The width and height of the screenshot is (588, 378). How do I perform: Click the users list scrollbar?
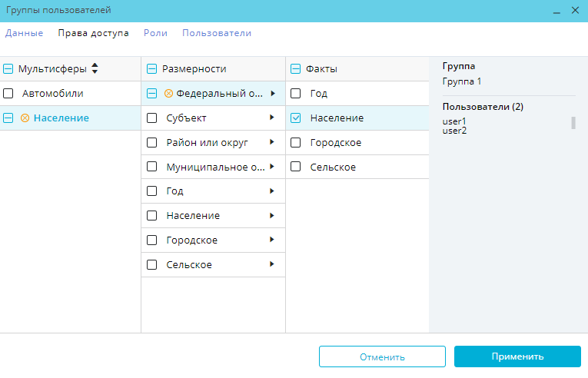point(573,123)
